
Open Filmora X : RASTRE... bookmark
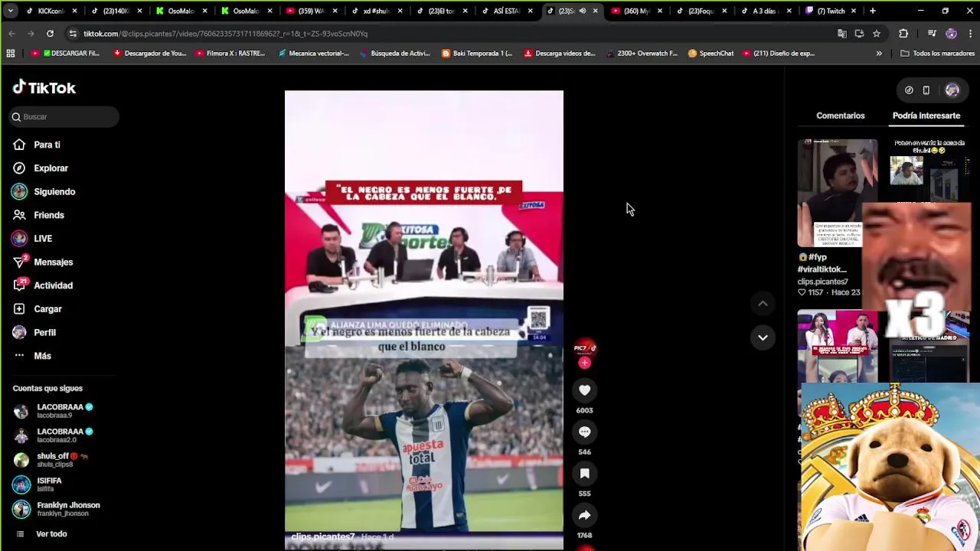230,54
